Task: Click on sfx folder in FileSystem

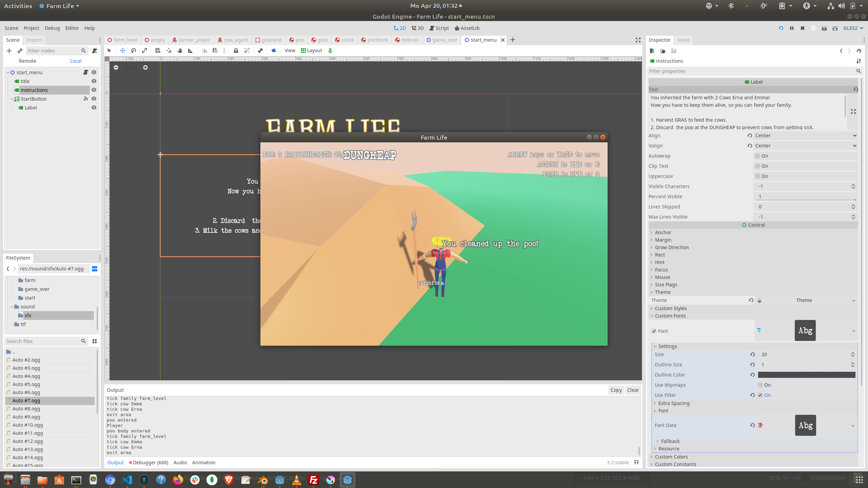Action: [x=27, y=314]
